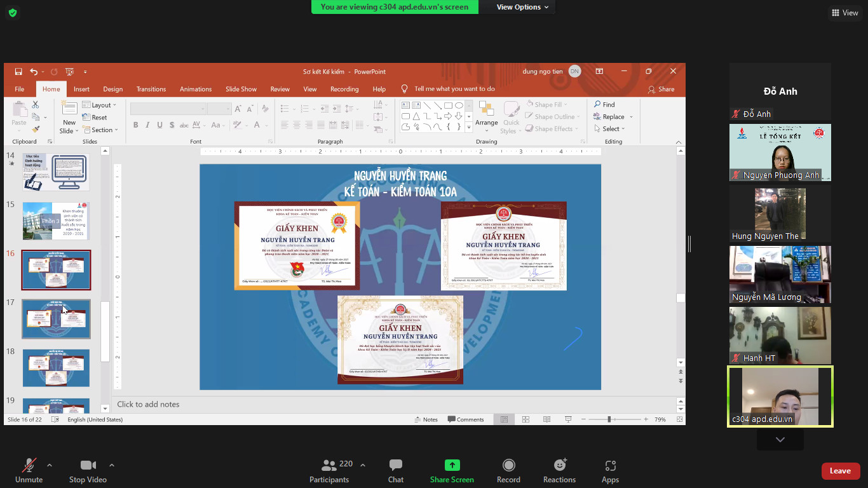Select slide 18 thumbnail
Viewport: 868px width, 488px height.
click(x=56, y=368)
